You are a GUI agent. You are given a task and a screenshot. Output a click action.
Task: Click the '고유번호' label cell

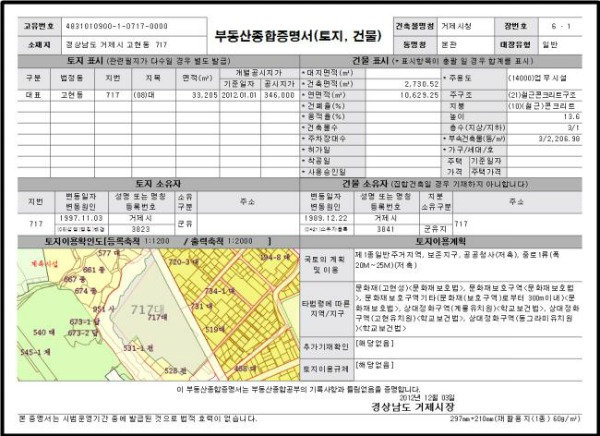(39, 26)
